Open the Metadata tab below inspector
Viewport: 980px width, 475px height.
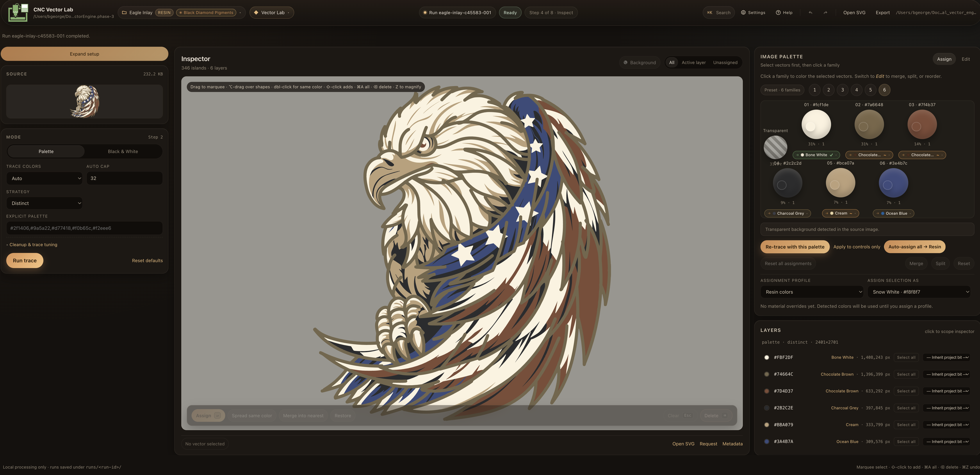click(x=732, y=444)
